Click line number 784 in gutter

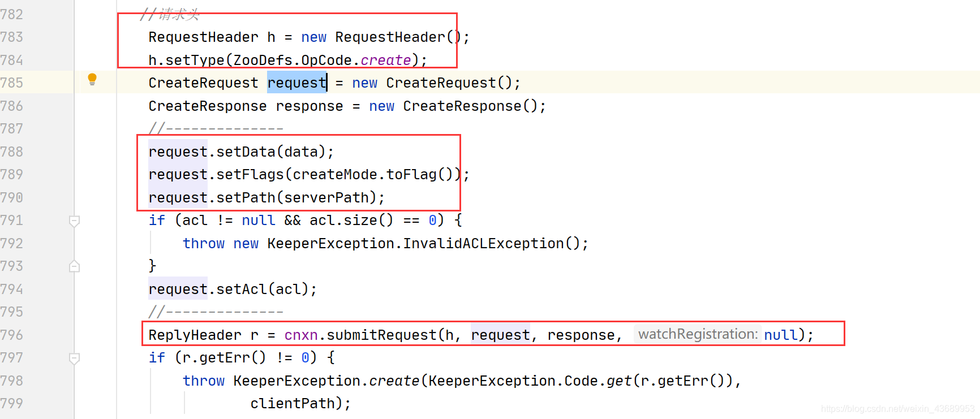(12, 60)
